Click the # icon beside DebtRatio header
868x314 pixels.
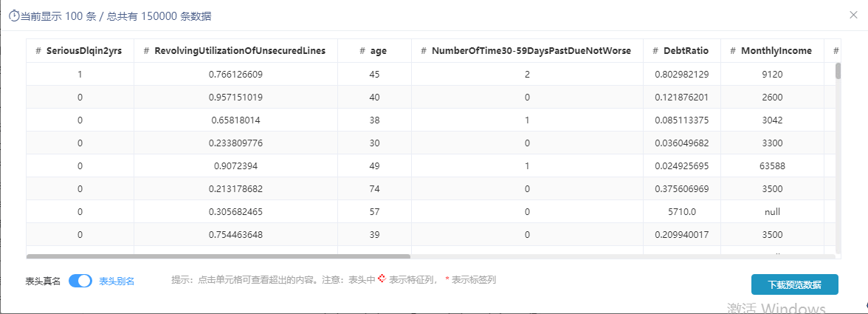tap(656, 51)
